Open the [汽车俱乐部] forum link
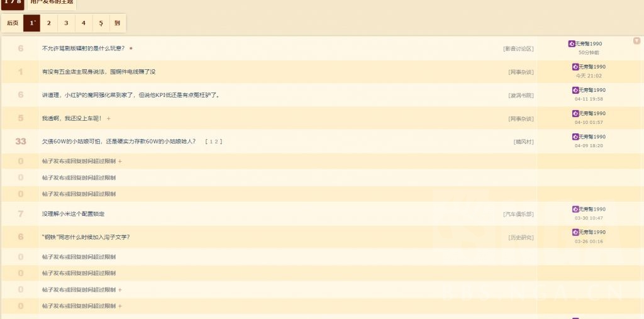This screenshot has height=319, width=644. [518, 214]
